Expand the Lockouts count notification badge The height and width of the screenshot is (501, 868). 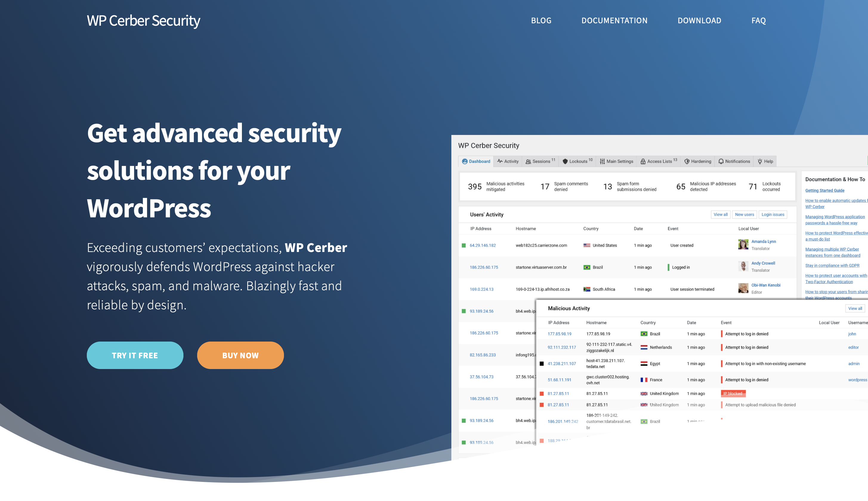tap(590, 159)
